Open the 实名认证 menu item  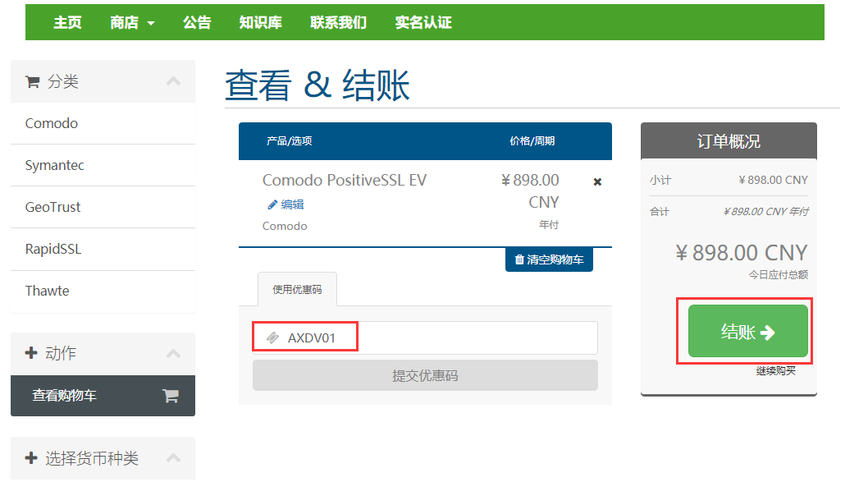(423, 22)
